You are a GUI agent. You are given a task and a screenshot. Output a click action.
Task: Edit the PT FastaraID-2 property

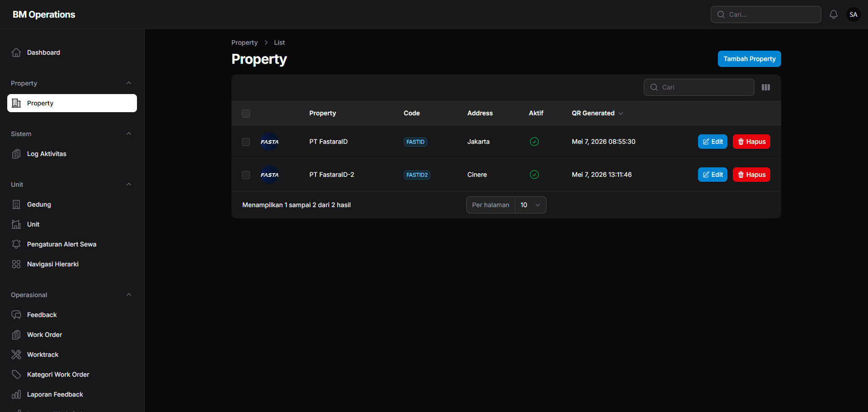pos(712,175)
